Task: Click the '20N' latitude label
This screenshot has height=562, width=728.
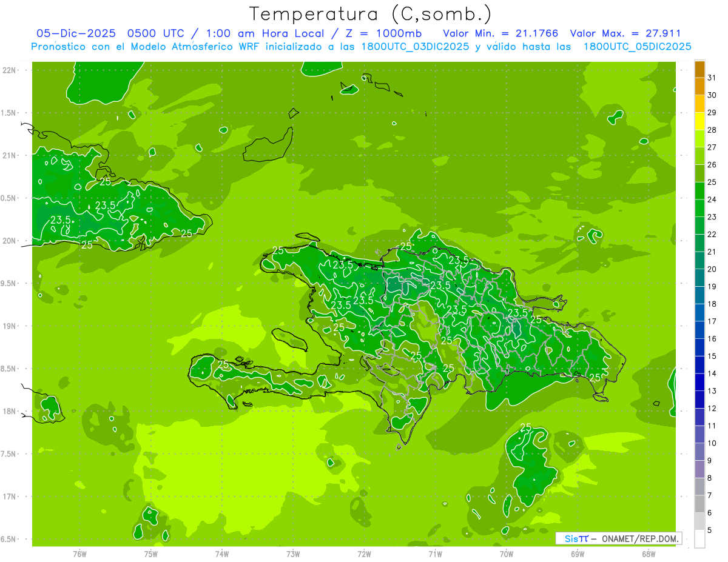Action: 10,241
